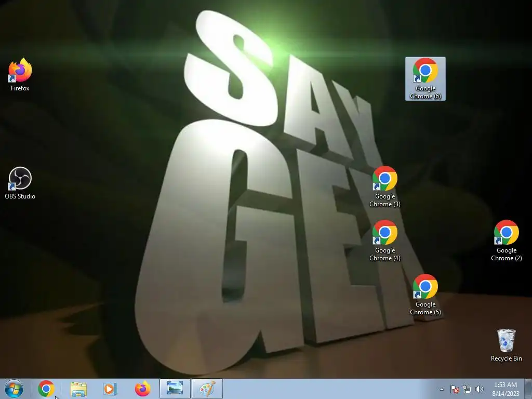Switch to the photo viewer taskbar window
Image resolution: width=532 pixels, height=399 pixels.
[x=175, y=389]
